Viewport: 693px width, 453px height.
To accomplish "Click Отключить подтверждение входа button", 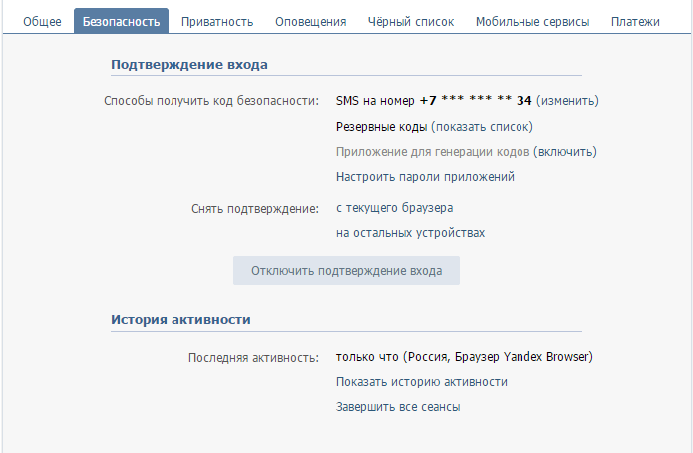I will pyautogui.click(x=346, y=270).
